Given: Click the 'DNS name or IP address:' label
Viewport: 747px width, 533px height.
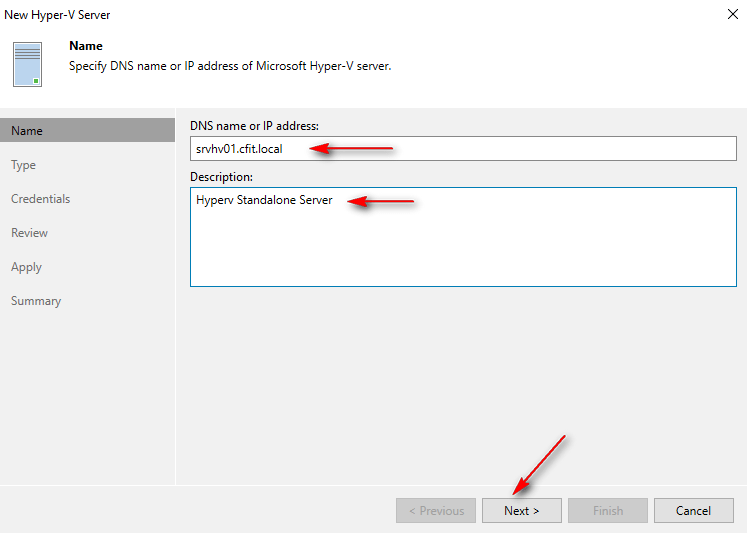Looking at the screenshot, I should coord(254,125).
